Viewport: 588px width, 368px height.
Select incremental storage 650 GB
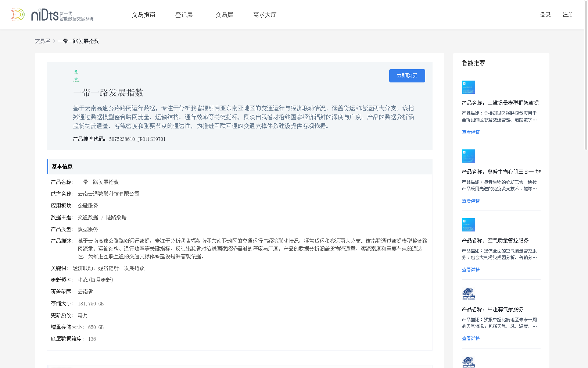[96, 327]
